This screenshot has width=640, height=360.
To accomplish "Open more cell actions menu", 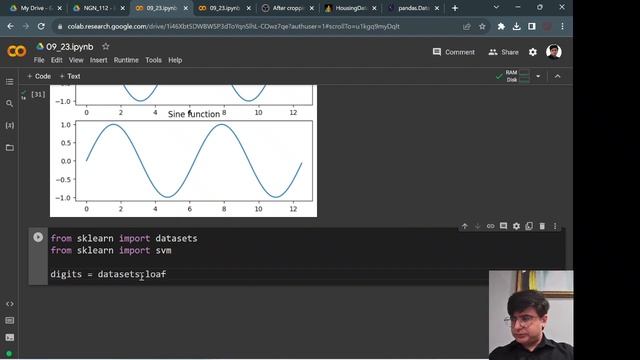I will 555,226.
